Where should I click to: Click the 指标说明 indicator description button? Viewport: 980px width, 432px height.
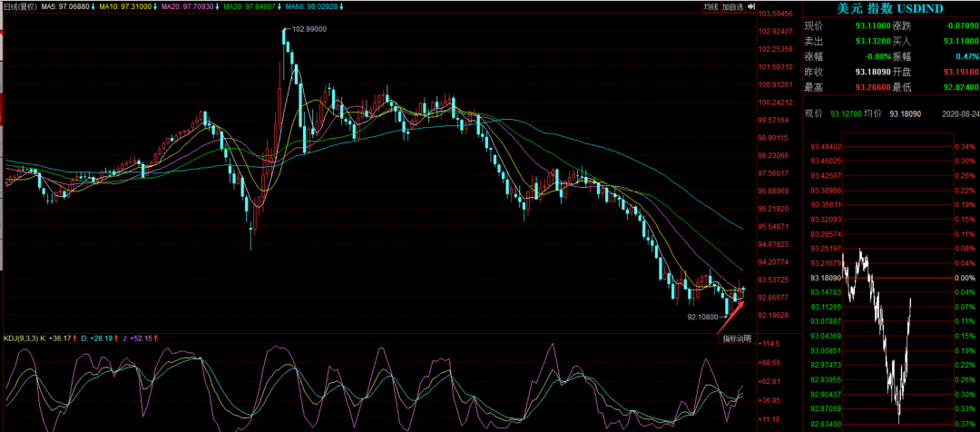pyautogui.click(x=737, y=339)
